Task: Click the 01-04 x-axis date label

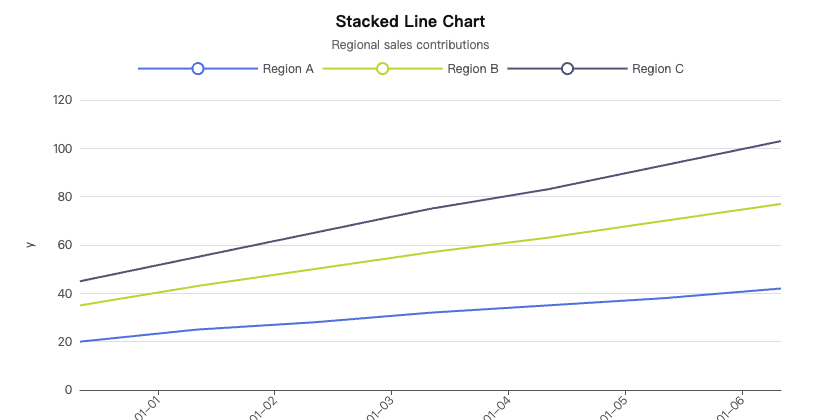Action: click(498, 408)
